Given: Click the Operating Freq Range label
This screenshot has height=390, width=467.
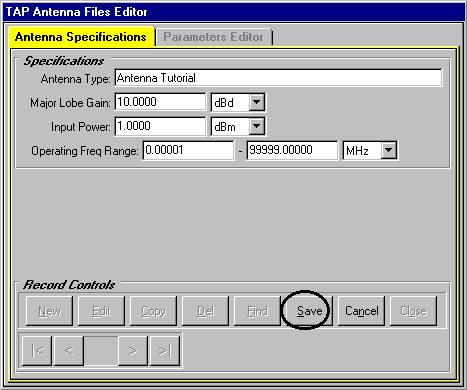Looking at the screenshot, I should pos(85,151).
